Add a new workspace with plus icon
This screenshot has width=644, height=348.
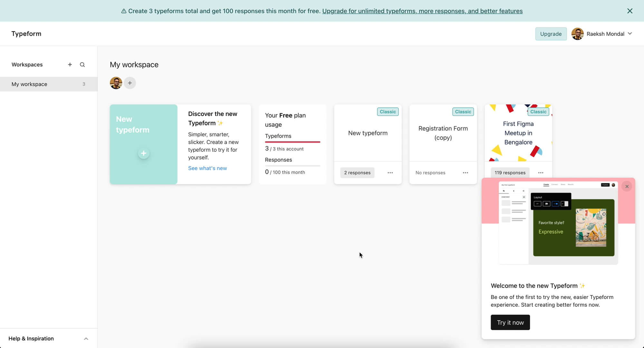[x=70, y=64]
